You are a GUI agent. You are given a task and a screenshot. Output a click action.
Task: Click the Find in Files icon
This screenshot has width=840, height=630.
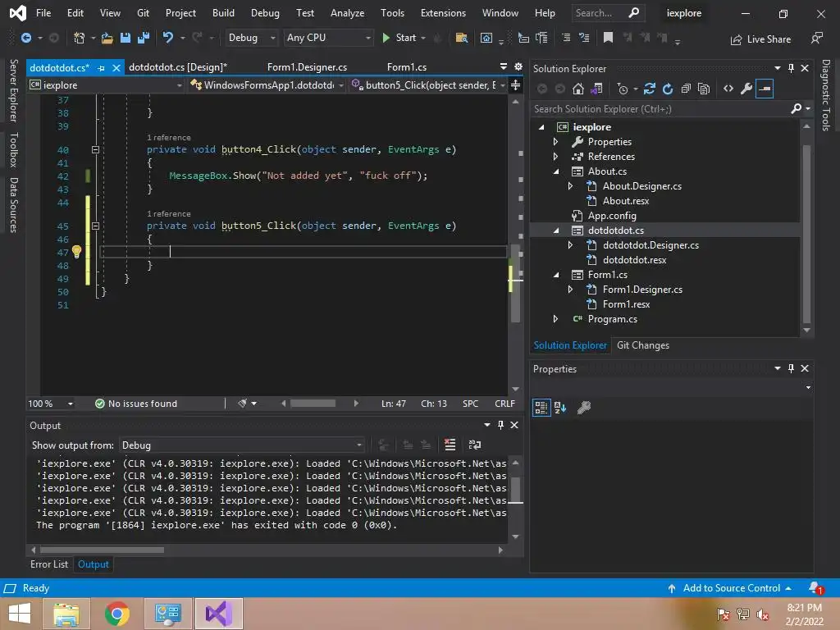[x=461, y=38]
